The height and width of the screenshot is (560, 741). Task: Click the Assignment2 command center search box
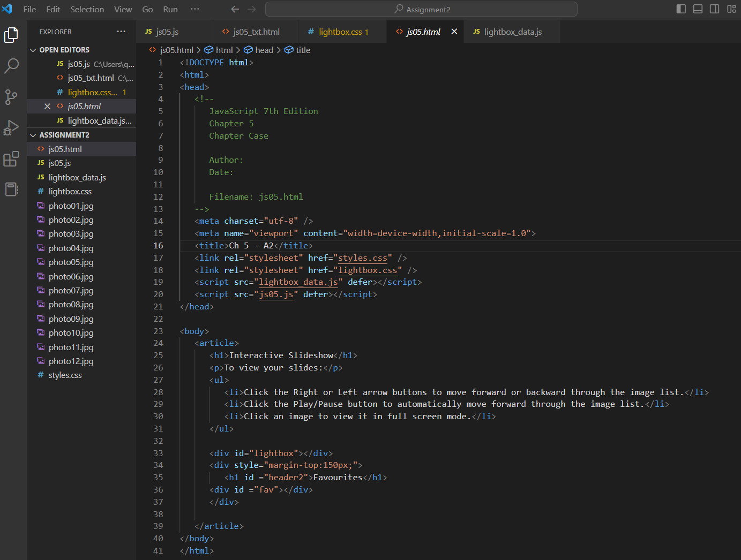click(x=421, y=9)
